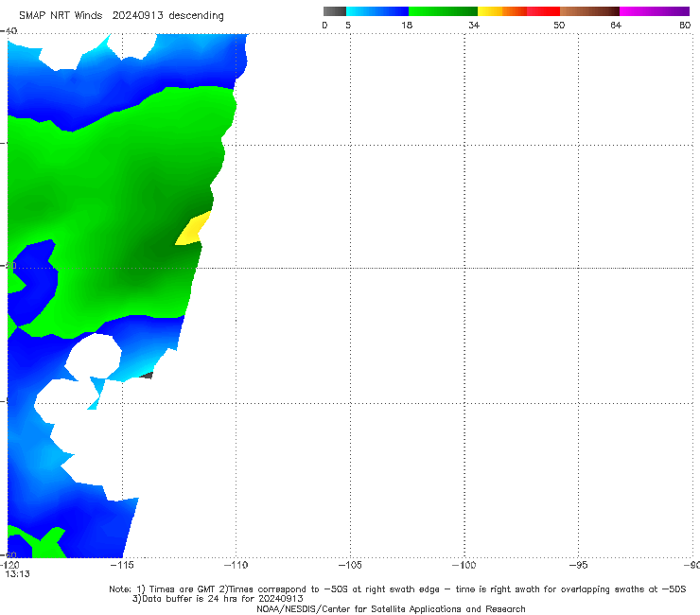This screenshot has width=700, height=615.
Task: Click the NOAA/NESDIS credit line
Action: click(x=391, y=608)
